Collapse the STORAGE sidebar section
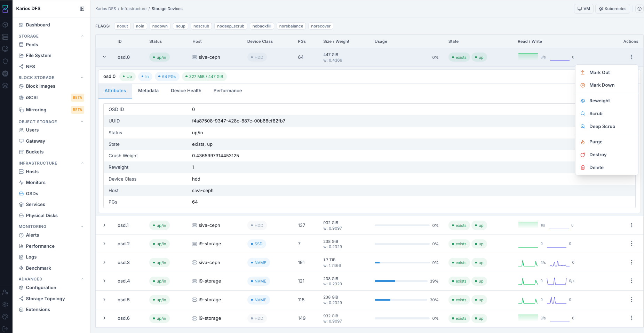 tap(82, 36)
